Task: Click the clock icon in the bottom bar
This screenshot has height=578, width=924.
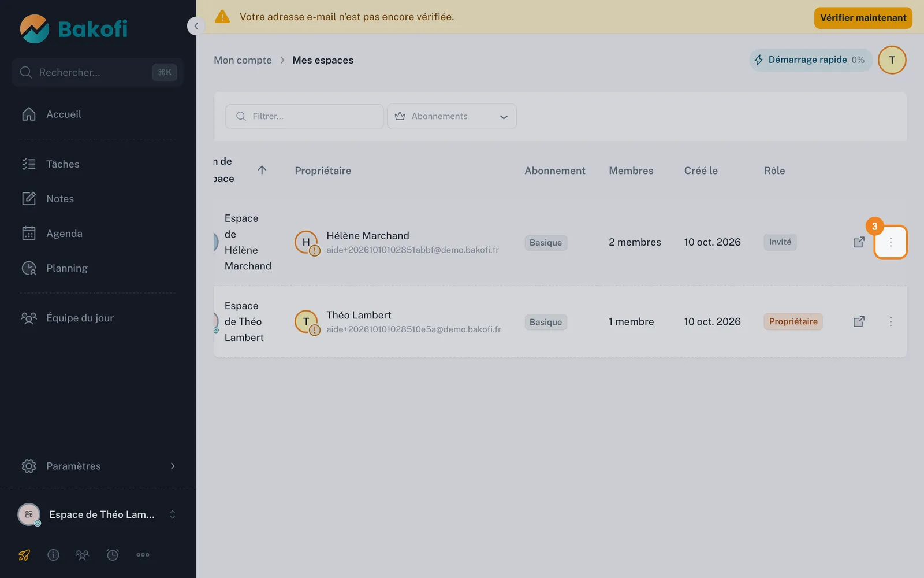Action: (113, 555)
